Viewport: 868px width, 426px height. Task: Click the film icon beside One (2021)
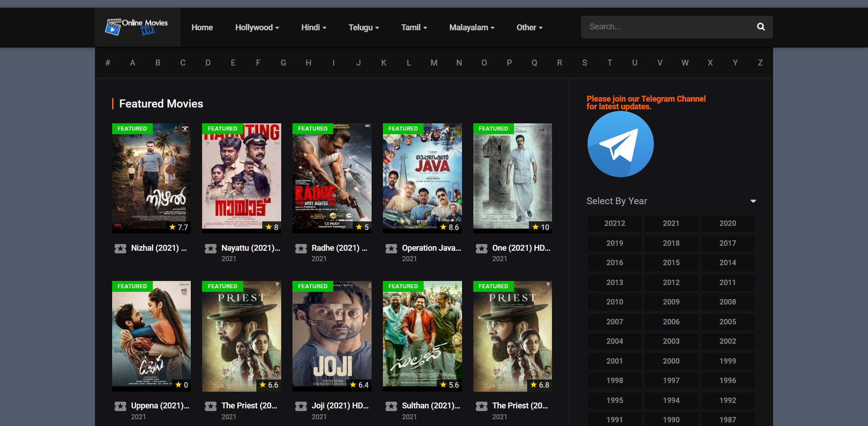(481, 248)
